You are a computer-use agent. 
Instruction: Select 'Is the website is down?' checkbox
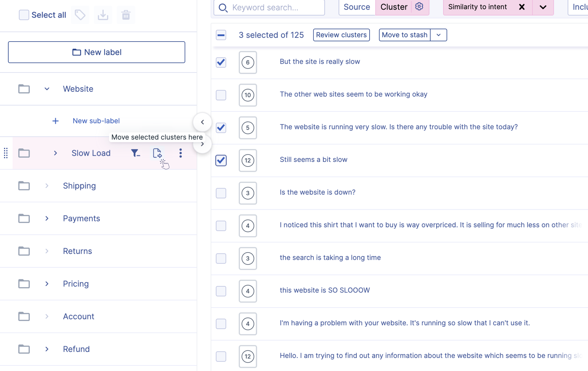tap(221, 193)
